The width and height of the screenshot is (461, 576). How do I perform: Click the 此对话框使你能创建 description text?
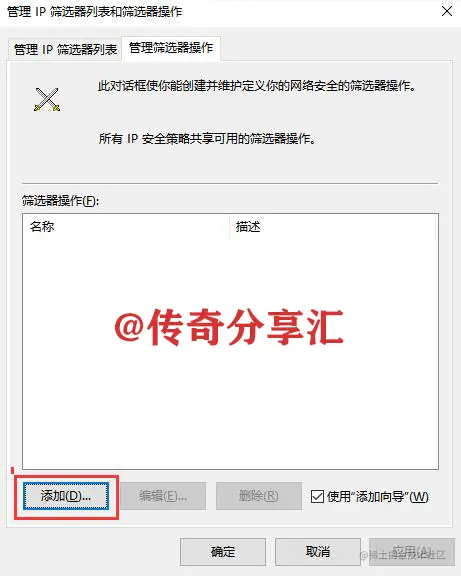click(256, 86)
